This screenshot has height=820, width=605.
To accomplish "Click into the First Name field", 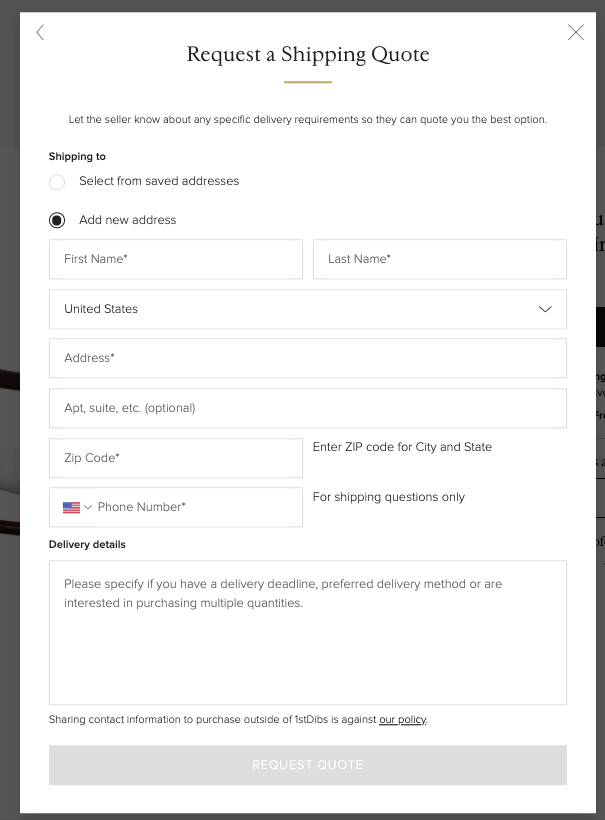I will [176, 259].
